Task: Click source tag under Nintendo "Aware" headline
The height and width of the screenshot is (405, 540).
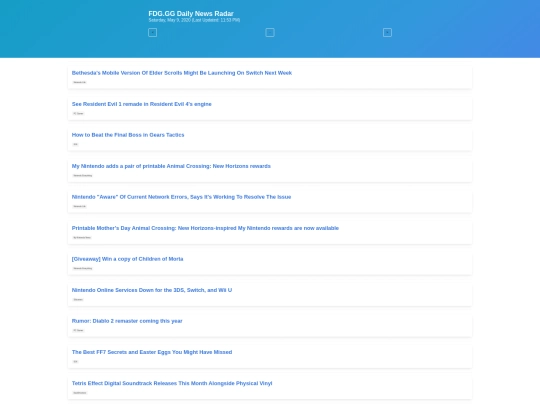Action: point(80,206)
